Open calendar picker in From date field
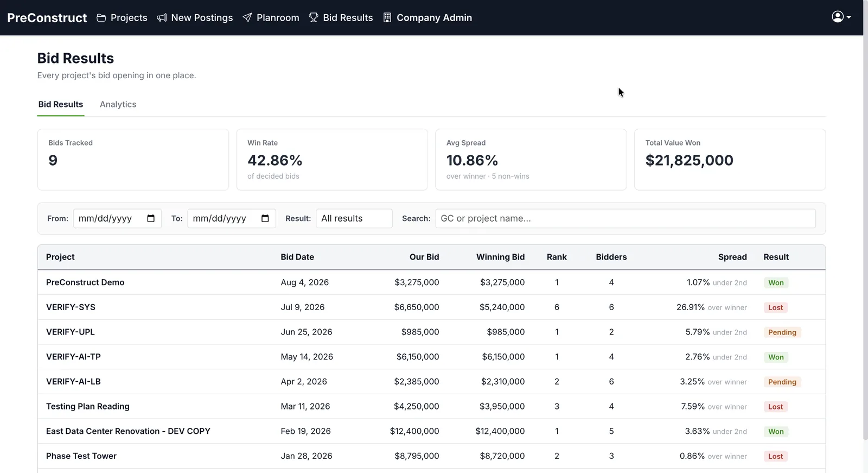The image size is (868, 473). 151,218
